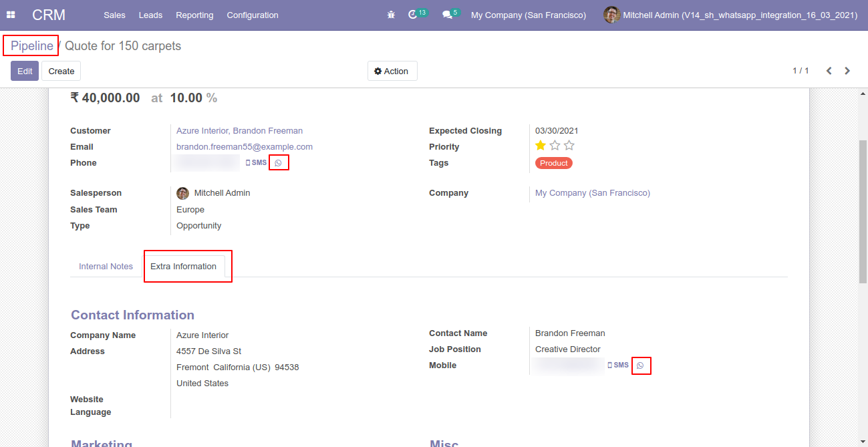Click Company Name value Azure Interior

(x=202, y=335)
